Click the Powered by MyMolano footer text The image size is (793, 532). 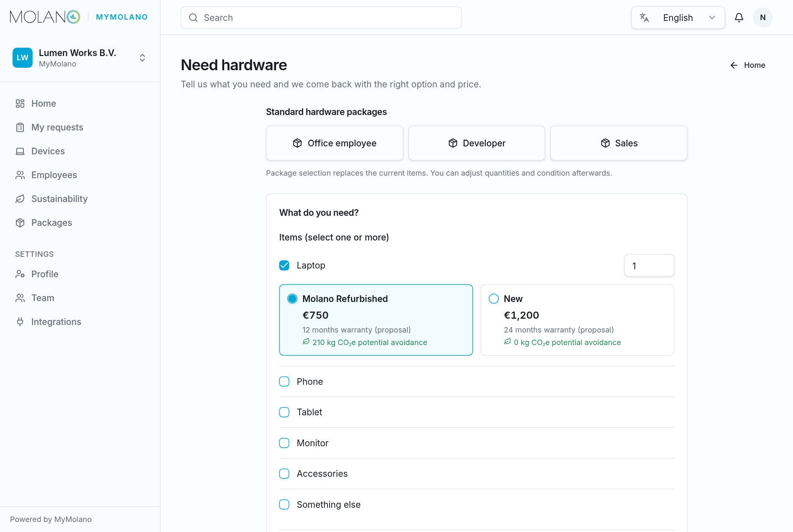coord(51,519)
